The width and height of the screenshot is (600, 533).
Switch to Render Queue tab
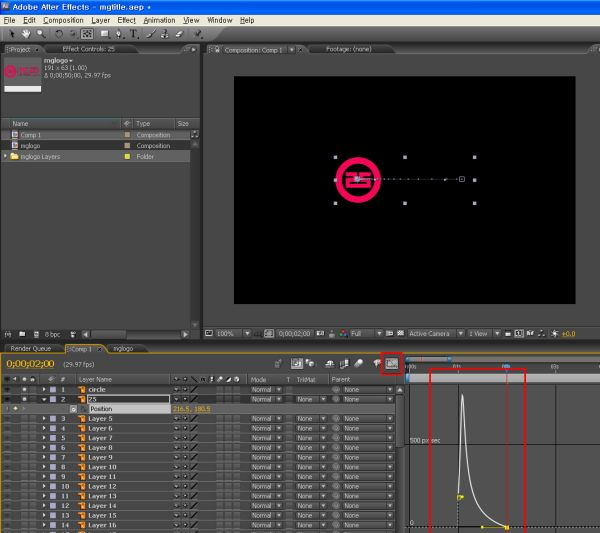(x=31, y=349)
